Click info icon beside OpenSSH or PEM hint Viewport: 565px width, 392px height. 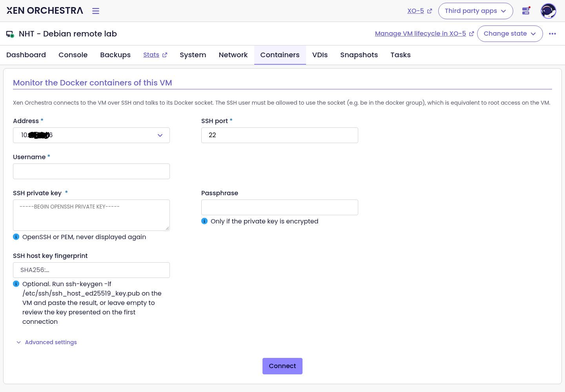[16, 237]
